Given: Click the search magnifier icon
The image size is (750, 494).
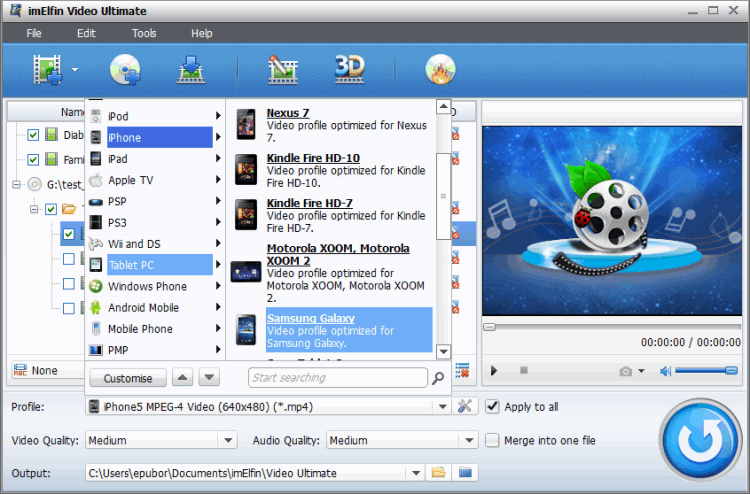Looking at the screenshot, I should coord(438,378).
